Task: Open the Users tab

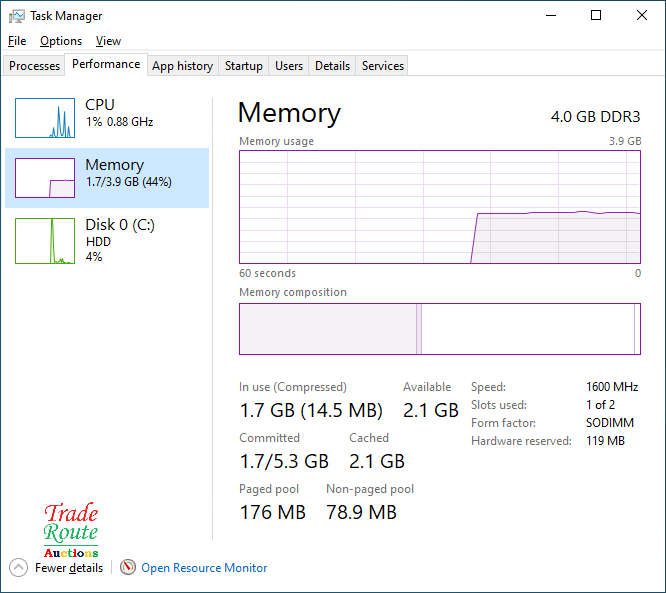Action: [289, 66]
